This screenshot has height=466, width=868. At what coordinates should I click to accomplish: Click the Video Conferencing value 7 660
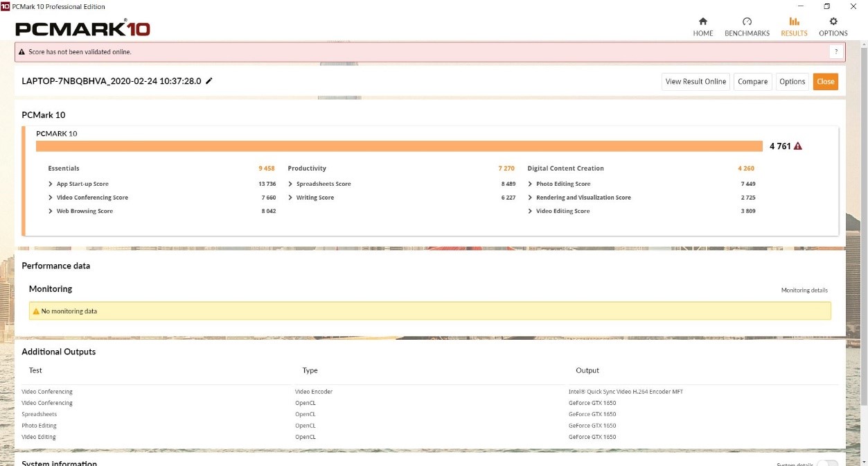click(268, 198)
